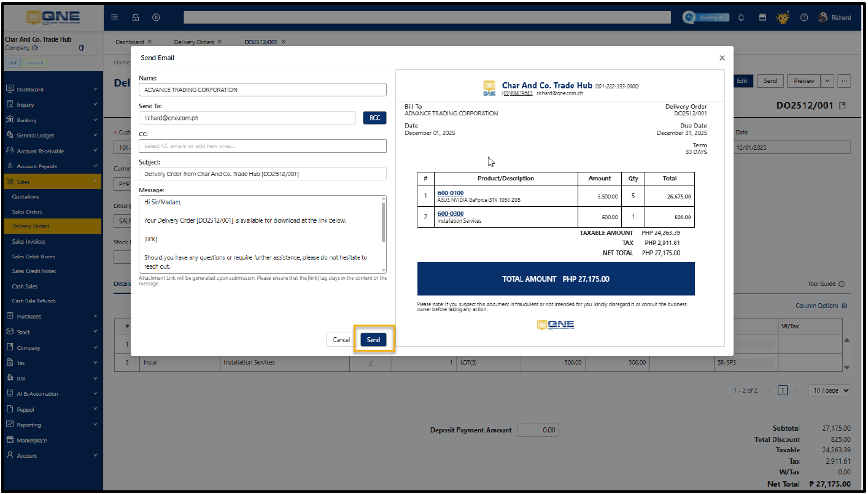Viewport: 868px width, 494px height.
Task: Collapse the Sales sidebar menu
Action: (52, 182)
